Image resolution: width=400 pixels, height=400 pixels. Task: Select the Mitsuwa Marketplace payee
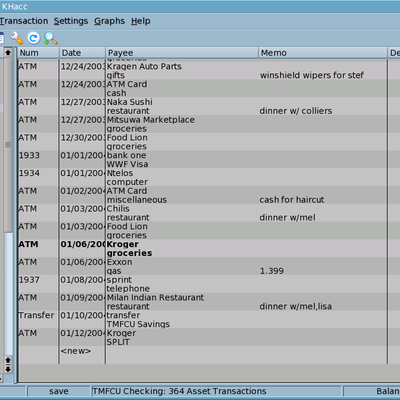151,120
